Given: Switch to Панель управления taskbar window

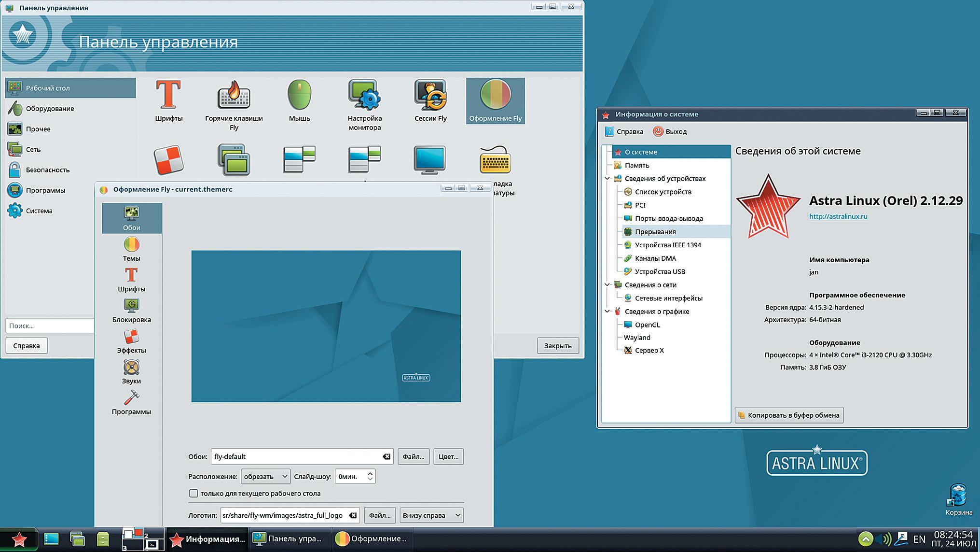Looking at the screenshot, I should click(289, 539).
